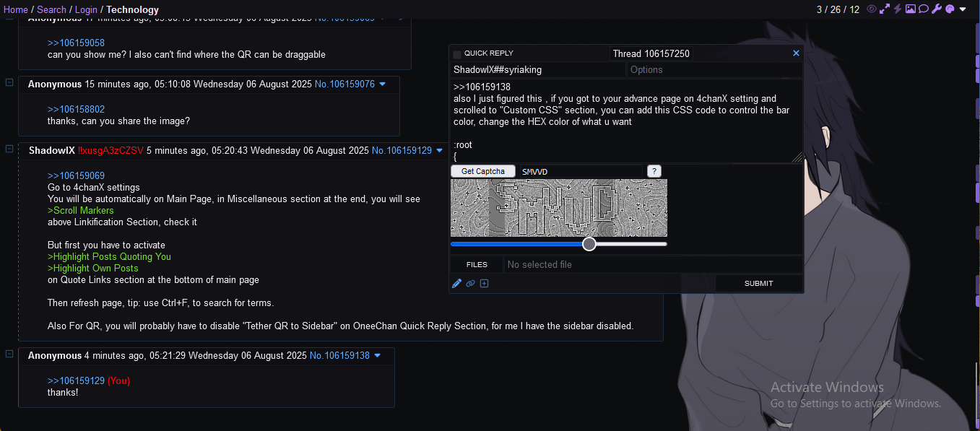The width and height of the screenshot is (980, 431).
Task: Open OneeChan theme palette icon
Action: point(950,9)
